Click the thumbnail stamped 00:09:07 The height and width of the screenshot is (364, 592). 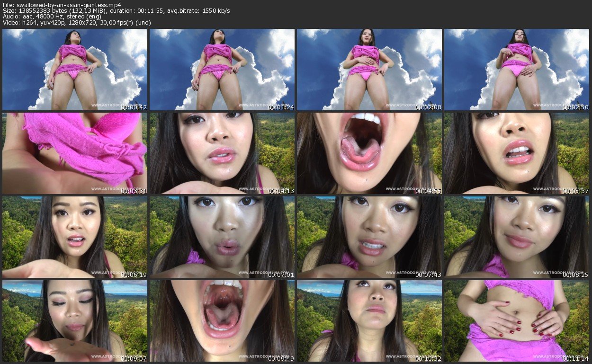pyautogui.click(x=75, y=321)
